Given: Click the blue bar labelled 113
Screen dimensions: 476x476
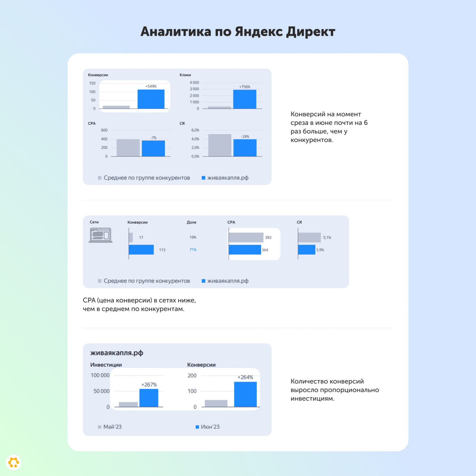Looking at the screenshot, I should pos(141,250).
